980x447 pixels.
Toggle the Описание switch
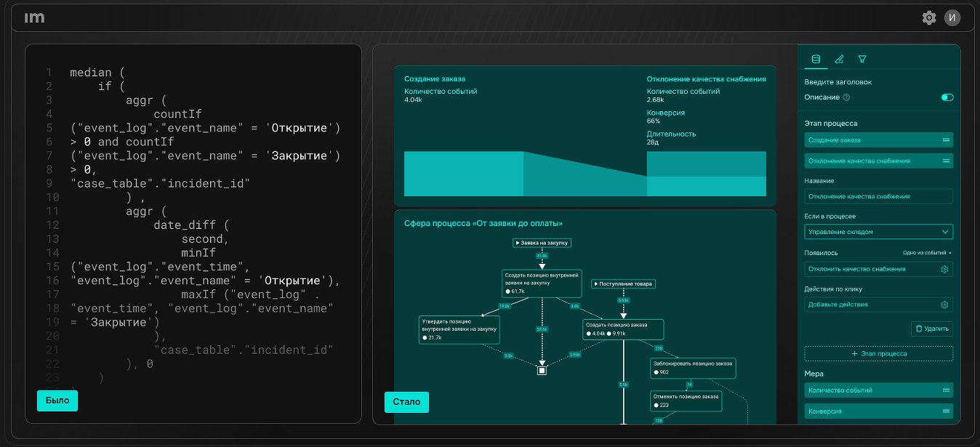pyautogui.click(x=947, y=97)
